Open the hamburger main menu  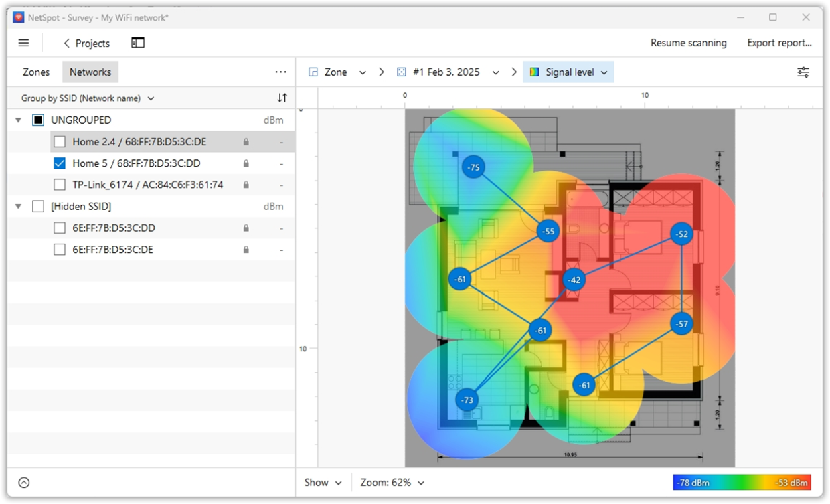pos(23,43)
